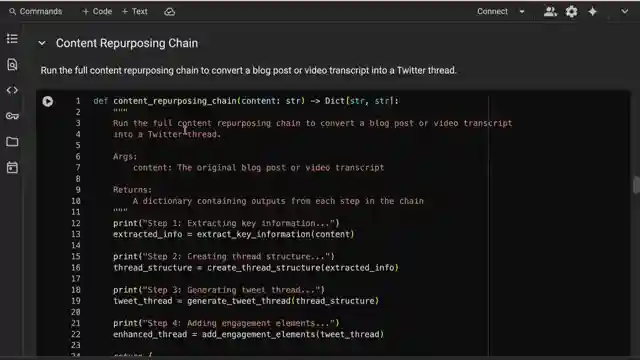
Task: Add a new Code cell
Action: coord(97,11)
